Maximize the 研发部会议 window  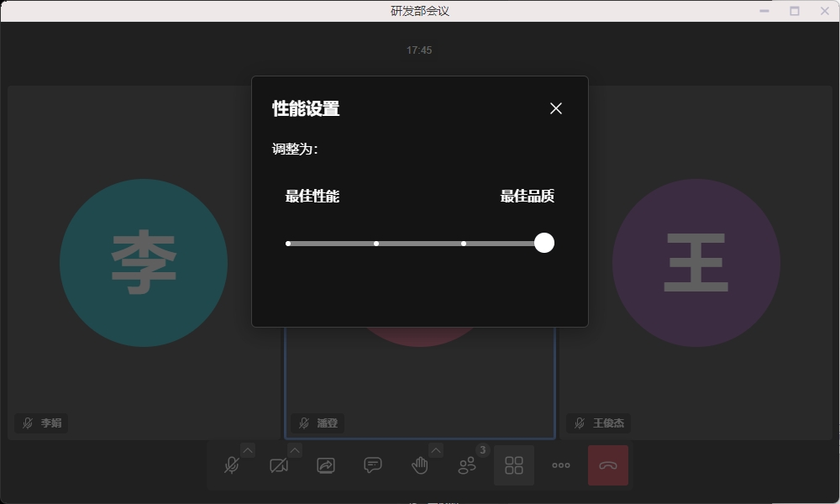795,11
